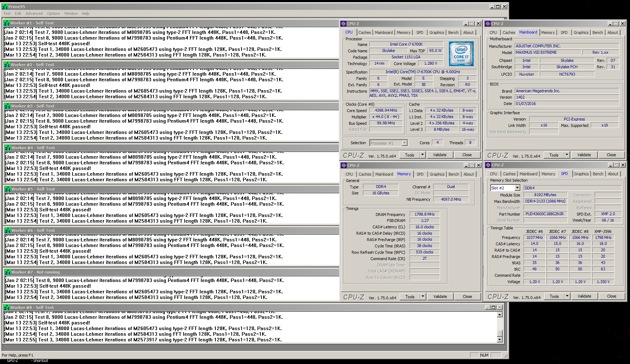The height and width of the screenshot is (364, 630).
Task: Click the CPU-Z icon in the SPD tab window's title bar
Action: pos(488,165)
